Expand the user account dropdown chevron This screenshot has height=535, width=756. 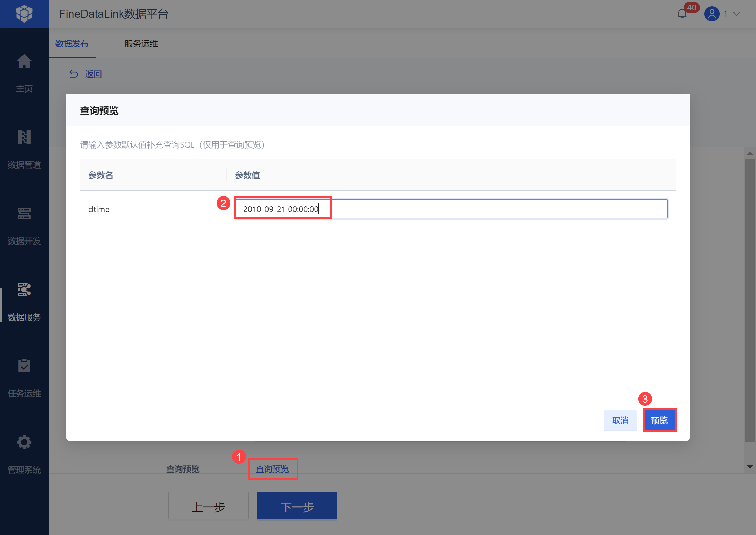(737, 14)
